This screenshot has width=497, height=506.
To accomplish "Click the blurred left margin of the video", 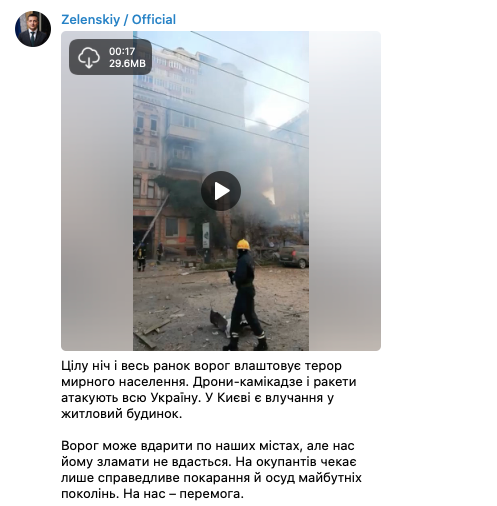I will tap(97, 191).
